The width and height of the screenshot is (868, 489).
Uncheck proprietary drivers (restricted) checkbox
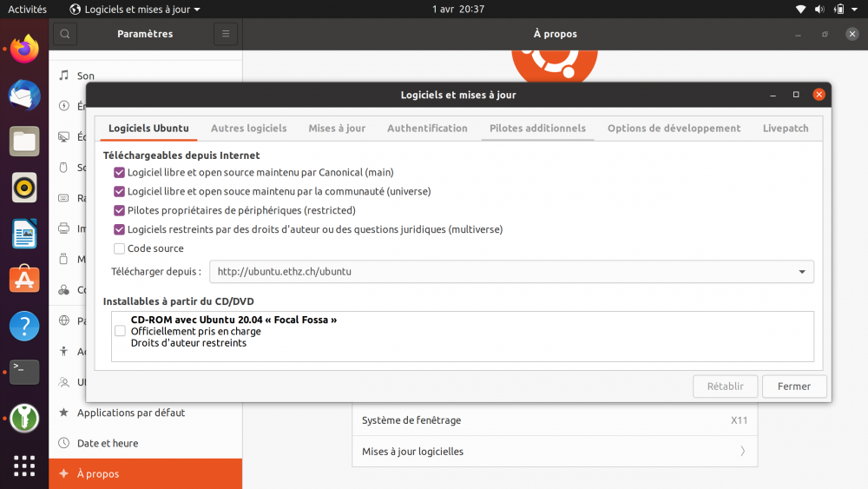[x=119, y=210]
